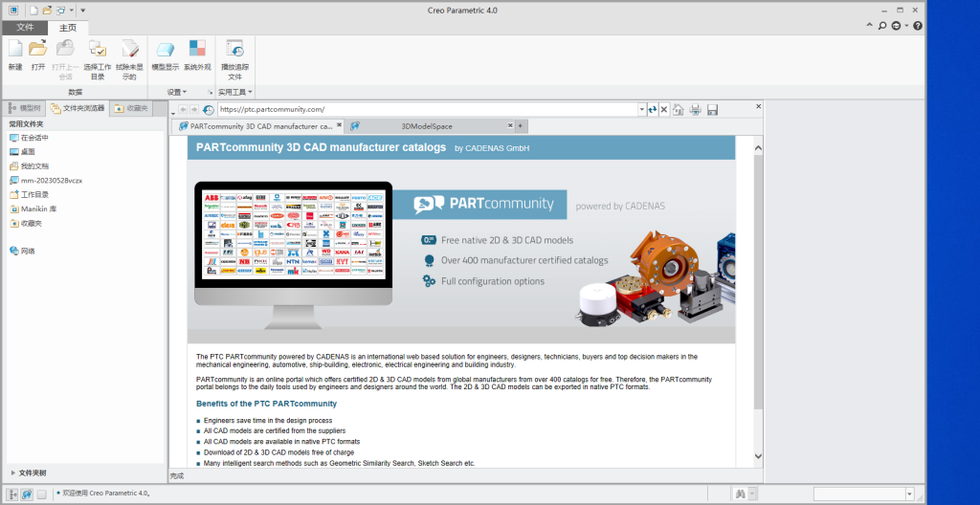The height and width of the screenshot is (505, 980).
Task: Click the browser save icon
Action: pos(712,110)
